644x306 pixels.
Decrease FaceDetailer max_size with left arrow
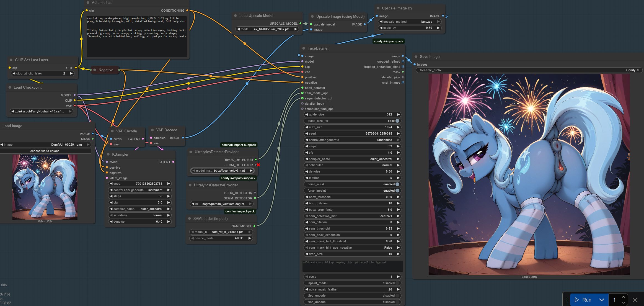pos(306,127)
